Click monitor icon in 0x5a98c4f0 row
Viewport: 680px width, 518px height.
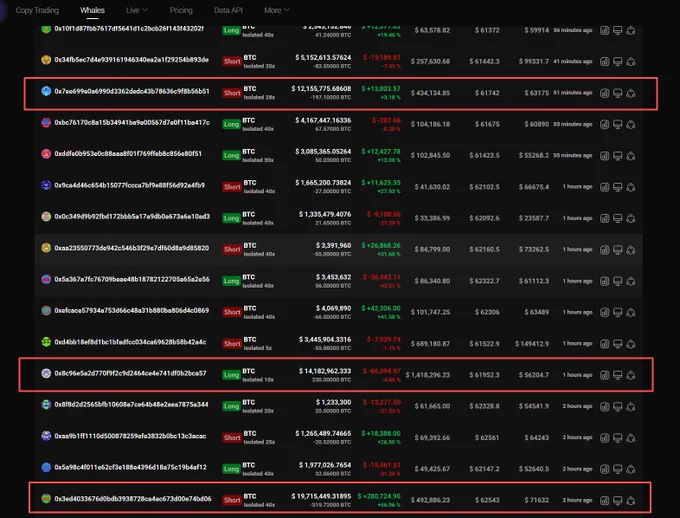(x=618, y=469)
